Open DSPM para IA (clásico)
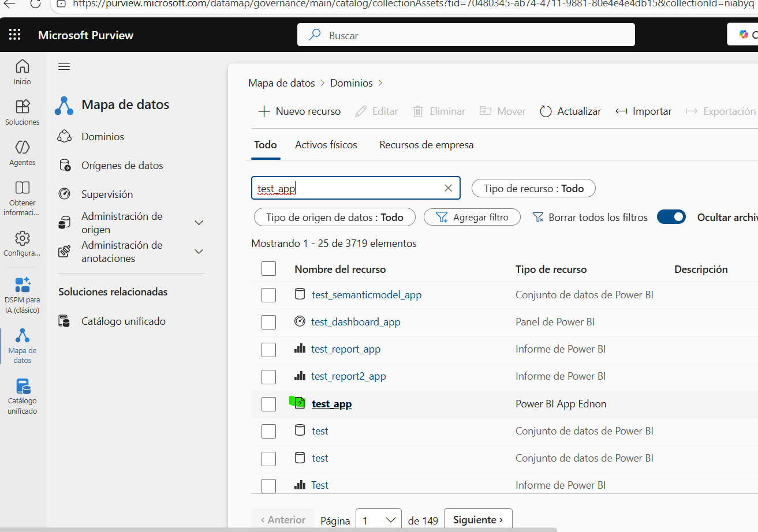Viewport: 758px width, 532px height. point(23,295)
